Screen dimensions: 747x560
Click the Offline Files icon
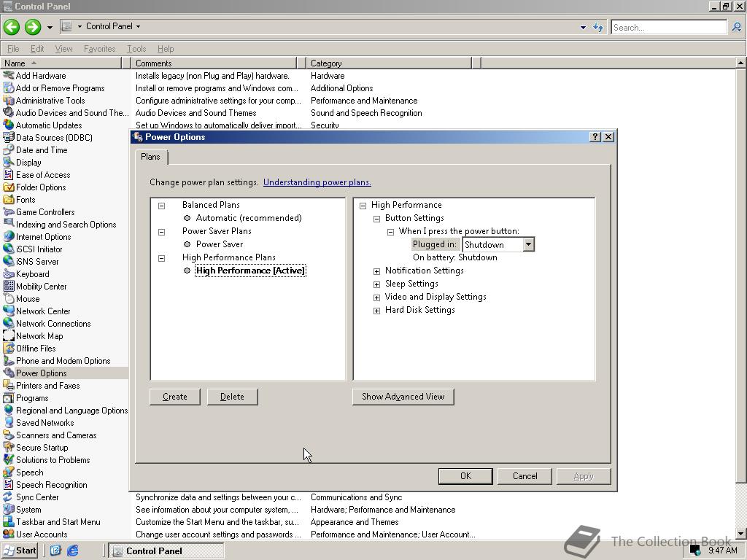coord(8,348)
